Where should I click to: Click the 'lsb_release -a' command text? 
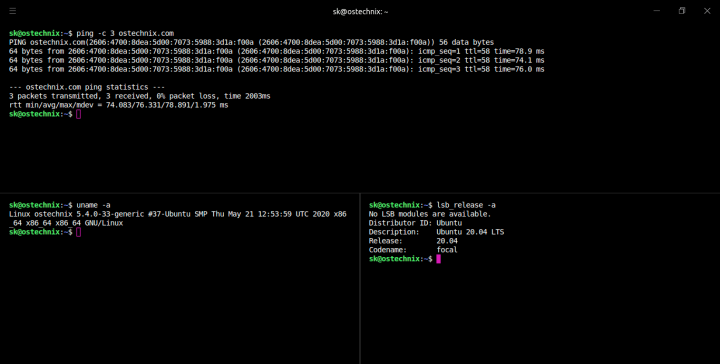click(x=466, y=205)
